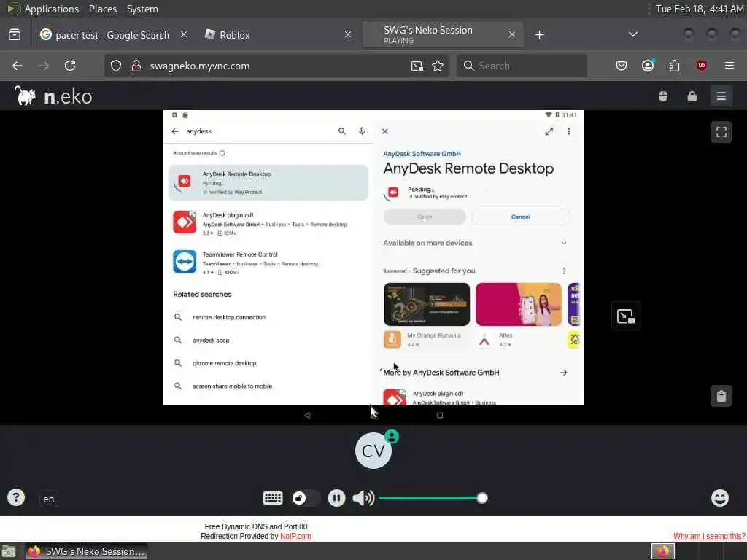747x560 pixels.
Task: Open the clipboard icon beside the video
Action: point(721,396)
